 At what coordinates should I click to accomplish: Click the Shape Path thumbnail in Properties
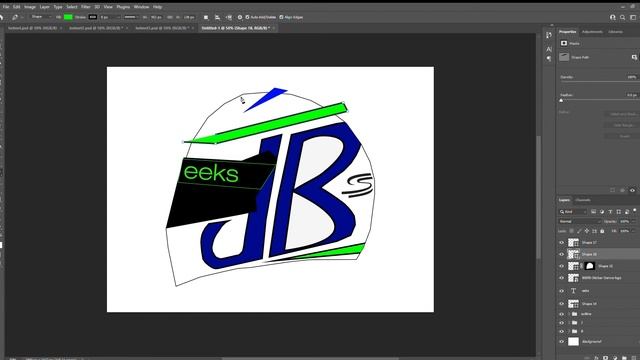(564, 57)
